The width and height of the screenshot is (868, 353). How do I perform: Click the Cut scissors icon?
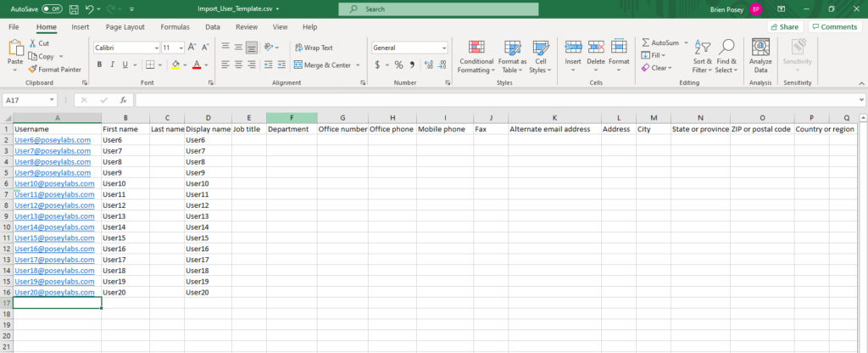tap(33, 43)
